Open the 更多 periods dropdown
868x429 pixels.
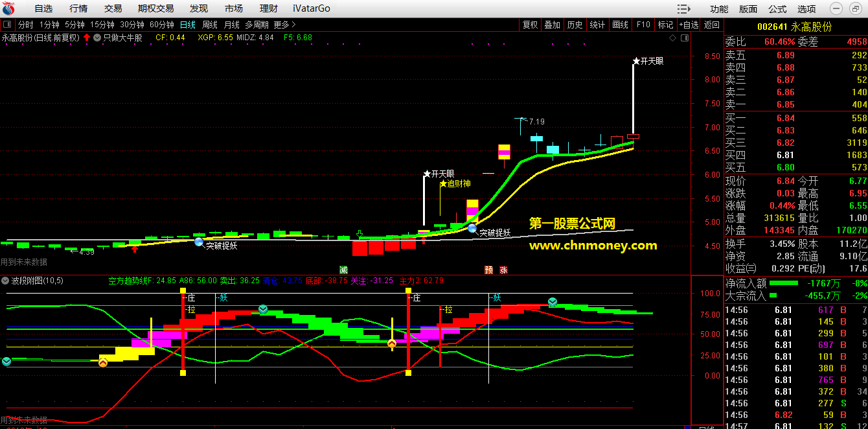(x=284, y=25)
